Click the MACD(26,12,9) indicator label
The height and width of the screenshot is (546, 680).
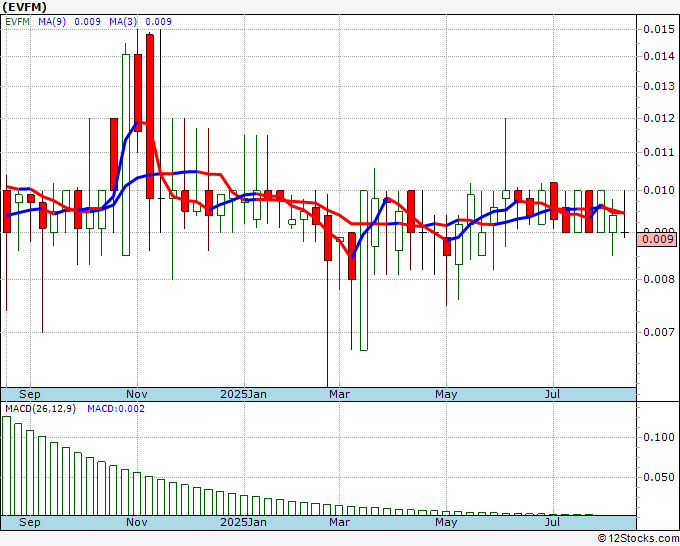40,409
